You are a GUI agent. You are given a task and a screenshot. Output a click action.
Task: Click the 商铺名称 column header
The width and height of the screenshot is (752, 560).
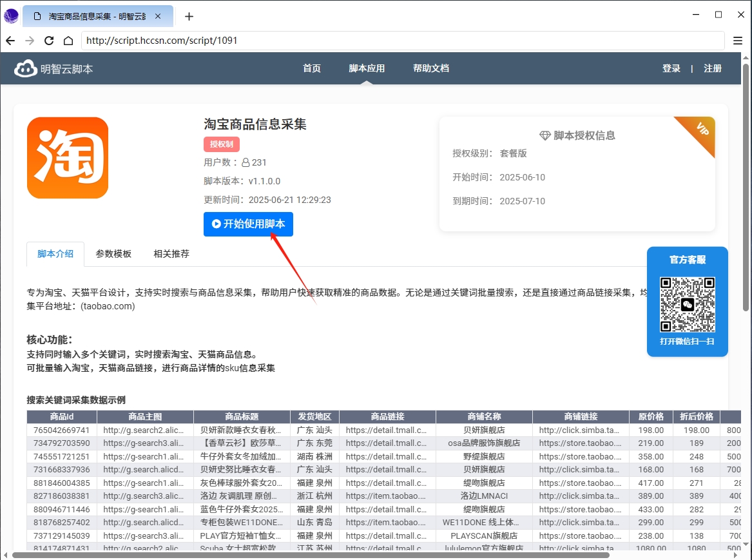point(485,417)
